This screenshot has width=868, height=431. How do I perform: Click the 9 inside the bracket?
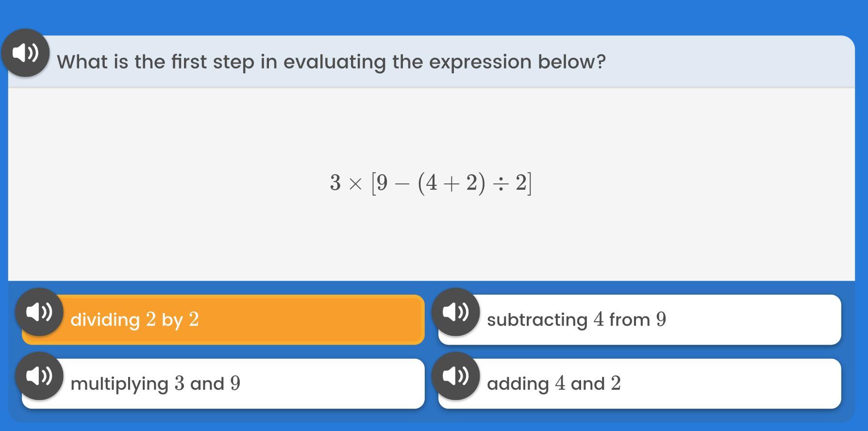382,183
